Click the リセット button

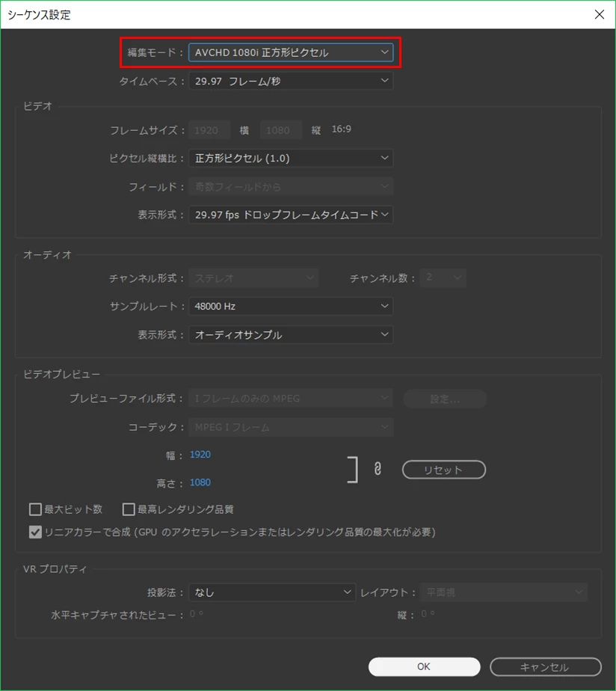(x=444, y=470)
